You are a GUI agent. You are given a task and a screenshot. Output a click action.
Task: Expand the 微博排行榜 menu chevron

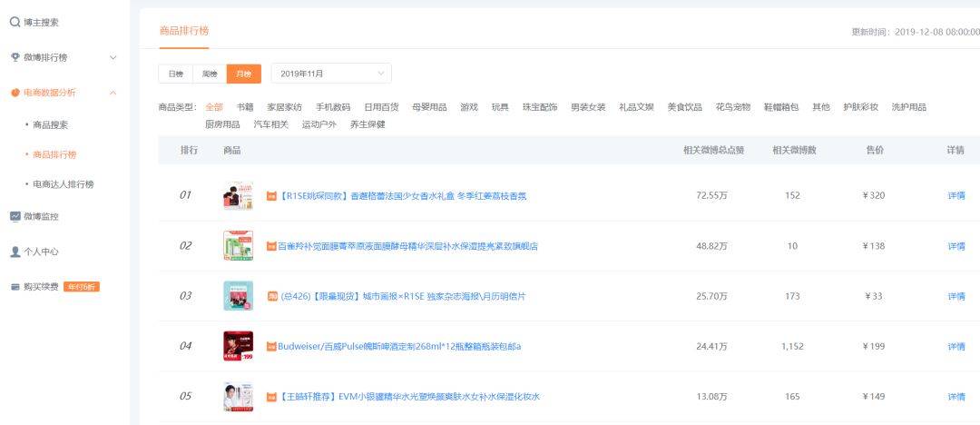(113, 57)
